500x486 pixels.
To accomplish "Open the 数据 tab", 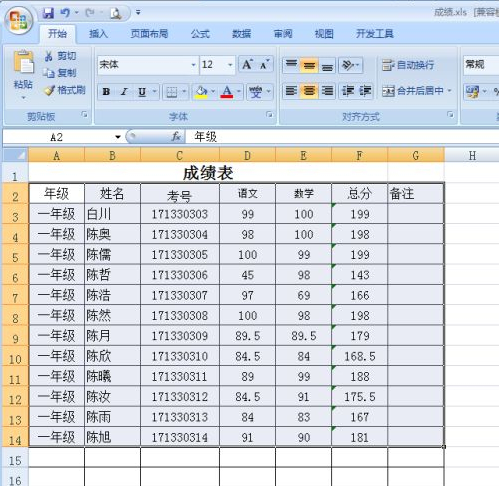I will [241, 34].
